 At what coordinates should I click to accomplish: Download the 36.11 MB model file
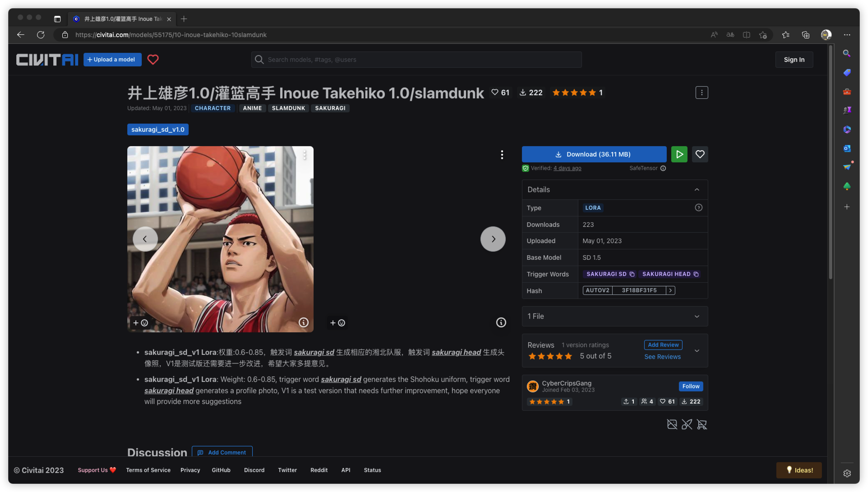click(x=594, y=154)
